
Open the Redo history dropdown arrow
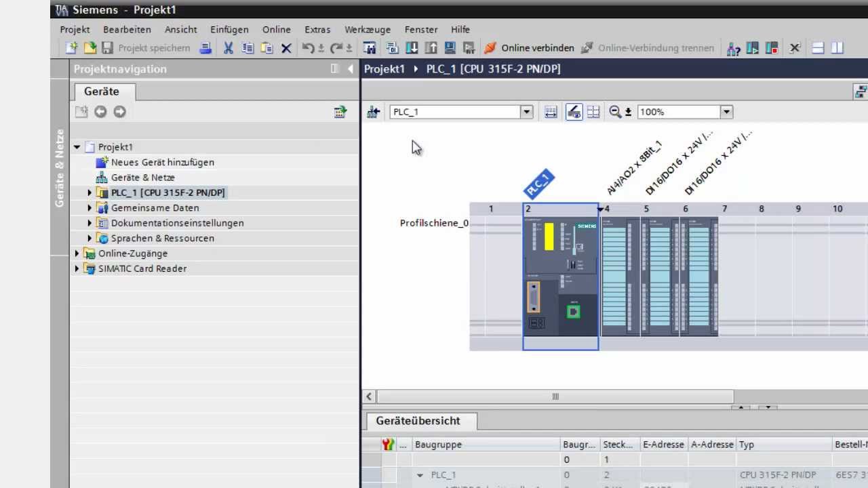349,48
